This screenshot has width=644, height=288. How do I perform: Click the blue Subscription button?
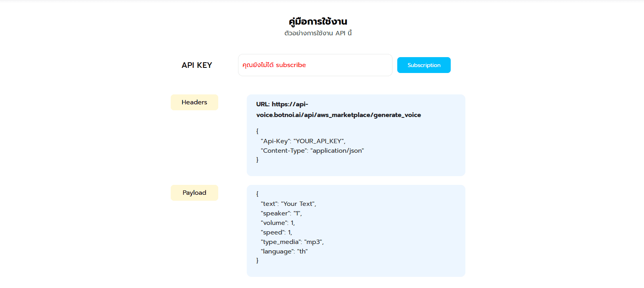tap(424, 65)
